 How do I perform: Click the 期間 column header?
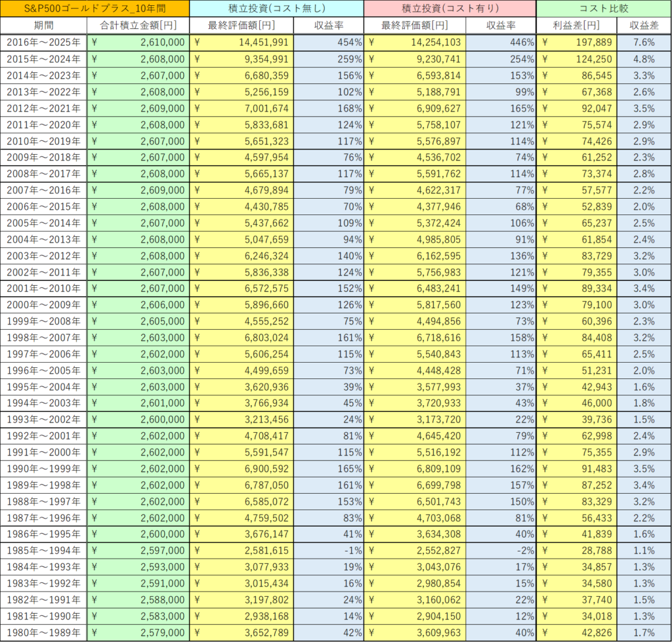43,26
